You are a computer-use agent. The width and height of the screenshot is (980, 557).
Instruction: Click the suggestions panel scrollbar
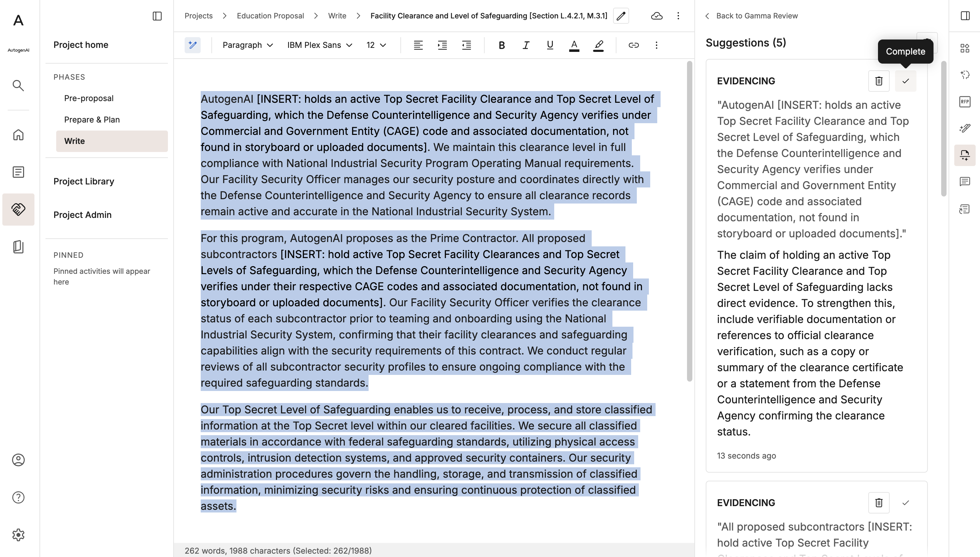pos(944,129)
